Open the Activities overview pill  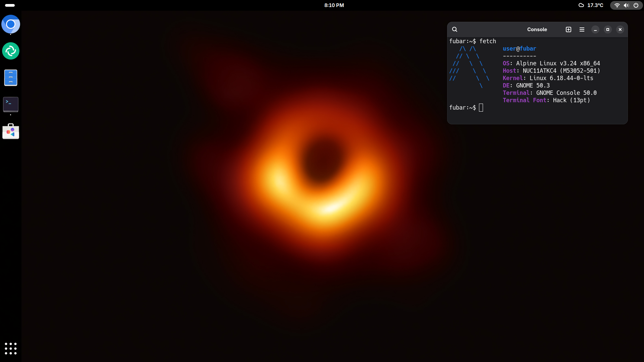point(10,5)
